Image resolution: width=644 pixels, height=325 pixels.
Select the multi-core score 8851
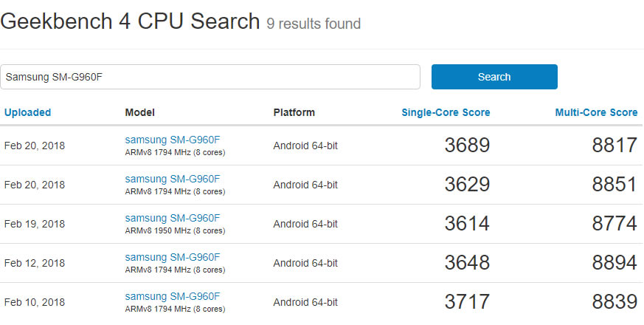click(614, 185)
